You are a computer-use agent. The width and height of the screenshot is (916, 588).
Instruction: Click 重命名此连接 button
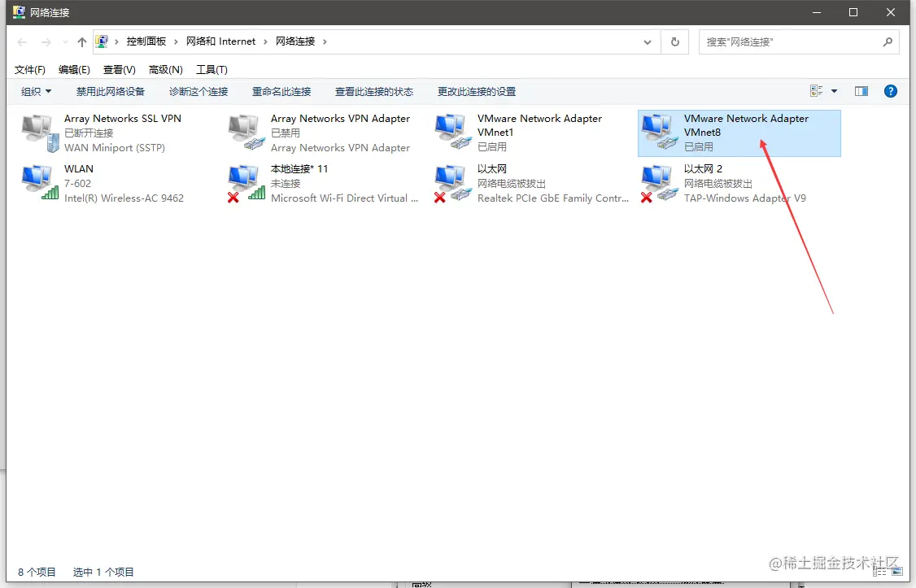tap(281, 92)
